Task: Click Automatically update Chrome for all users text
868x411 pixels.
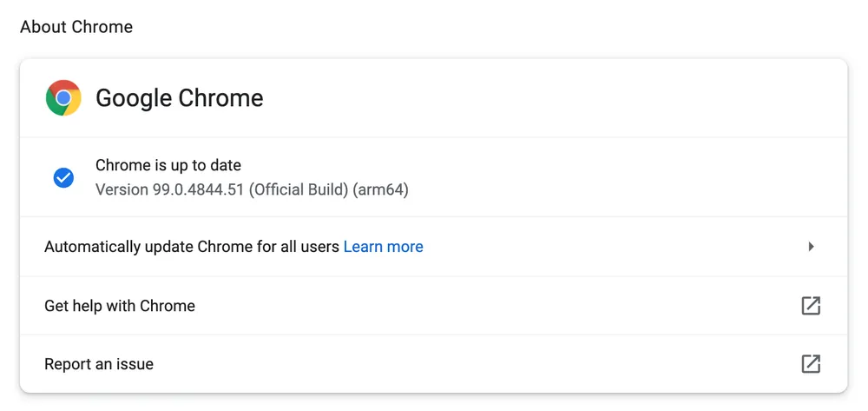Action: pyautogui.click(x=191, y=247)
